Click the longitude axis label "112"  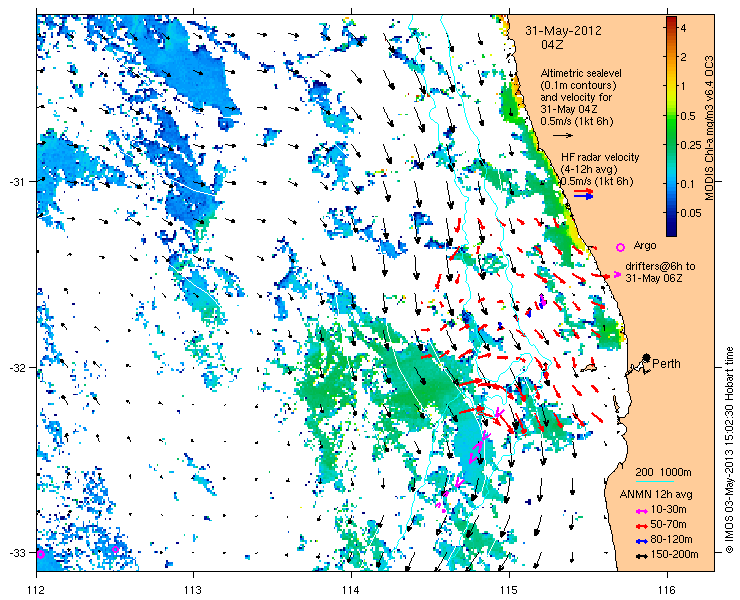(36, 590)
